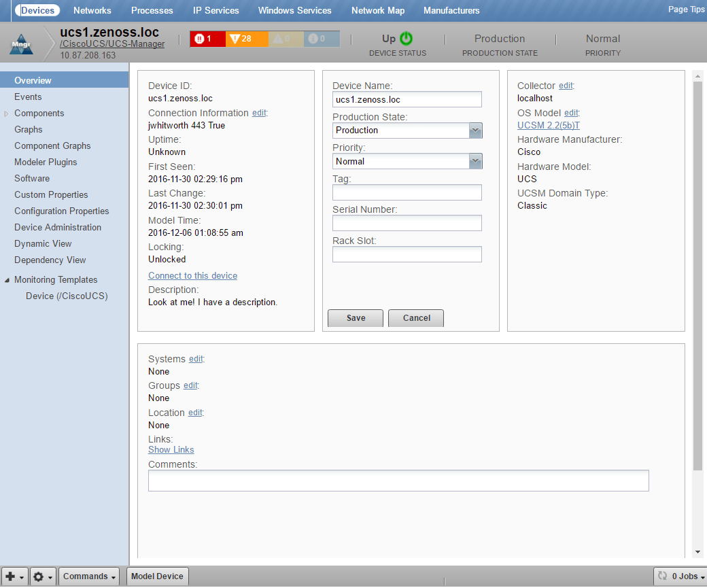Open the Windows Services tab

click(x=294, y=10)
